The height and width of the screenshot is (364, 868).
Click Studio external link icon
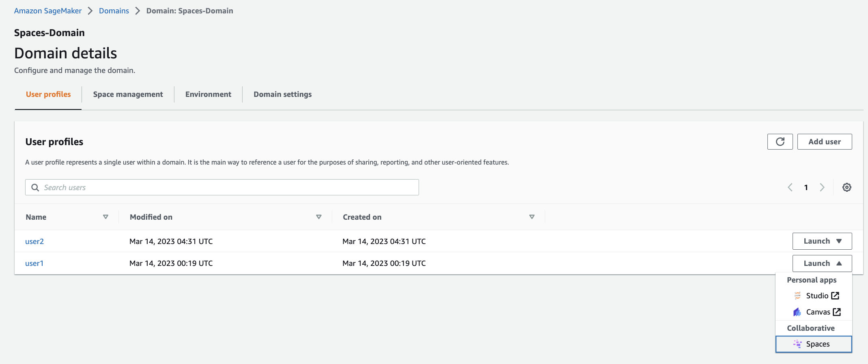pyautogui.click(x=835, y=295)
